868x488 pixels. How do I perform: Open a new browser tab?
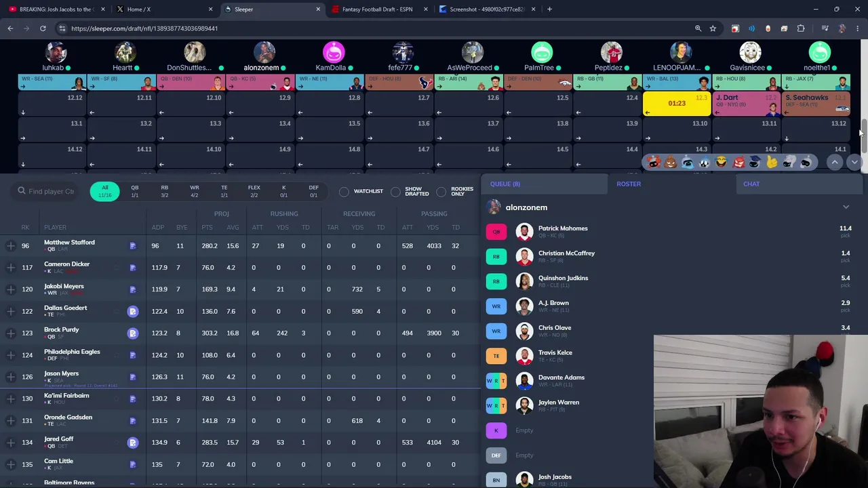coord(549,9)
